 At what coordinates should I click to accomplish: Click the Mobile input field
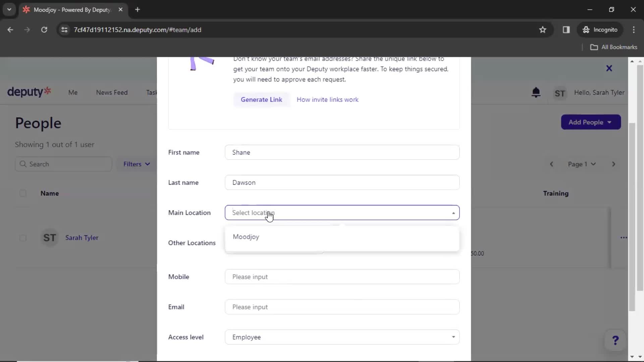pos(342,277)
